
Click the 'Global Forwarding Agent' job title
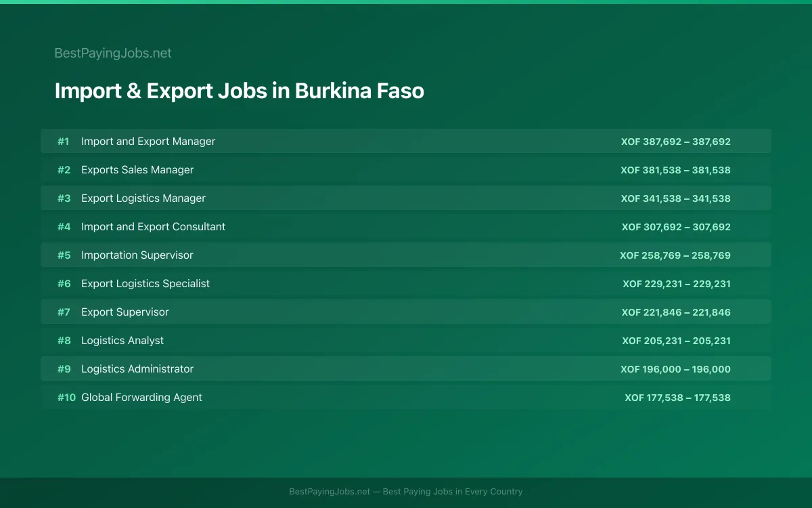pos(142,398)
